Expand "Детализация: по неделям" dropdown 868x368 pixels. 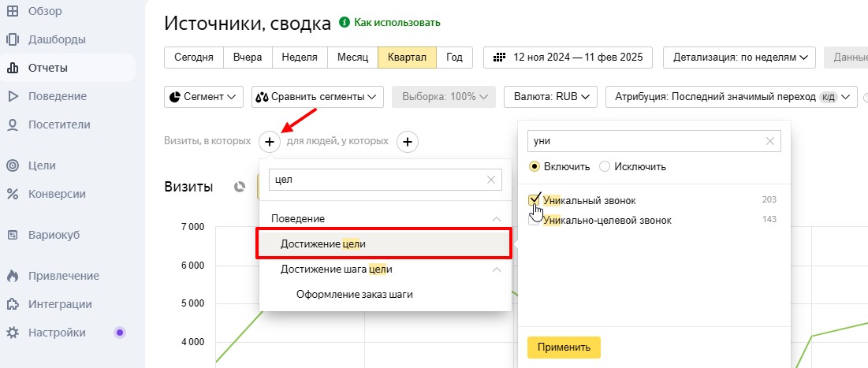tap(740, 58)
